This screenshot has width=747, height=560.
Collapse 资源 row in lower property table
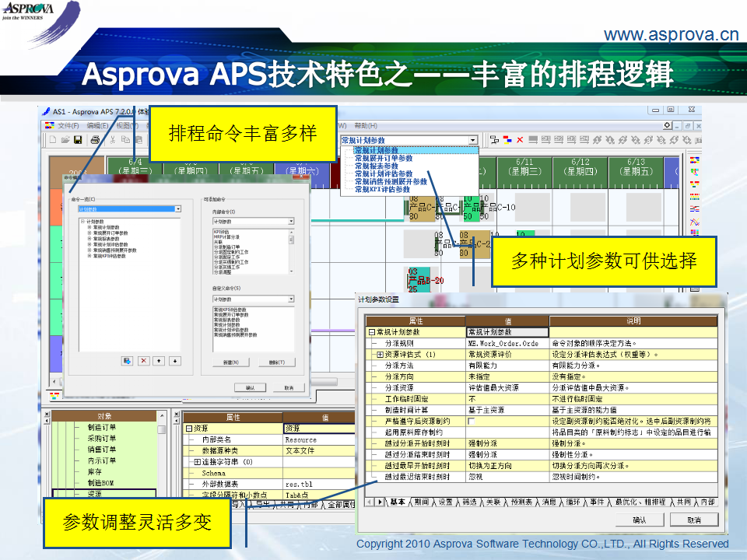tap(188, 429)
